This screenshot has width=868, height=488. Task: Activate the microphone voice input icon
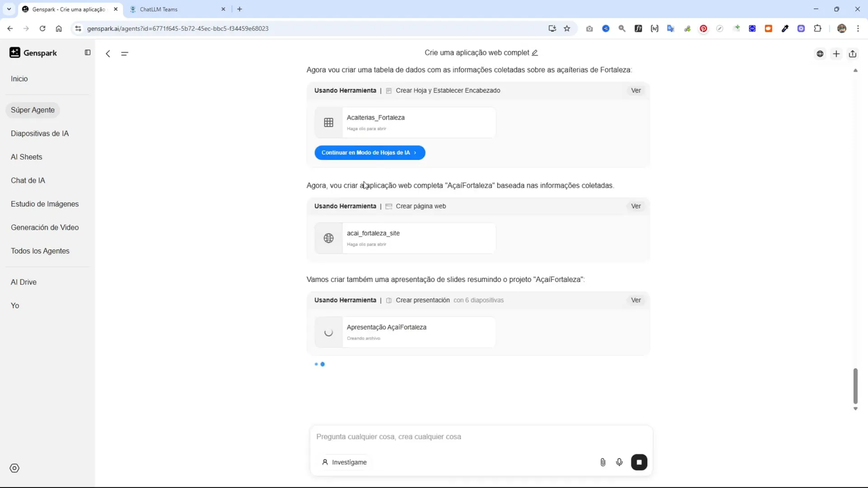point(620,462)
